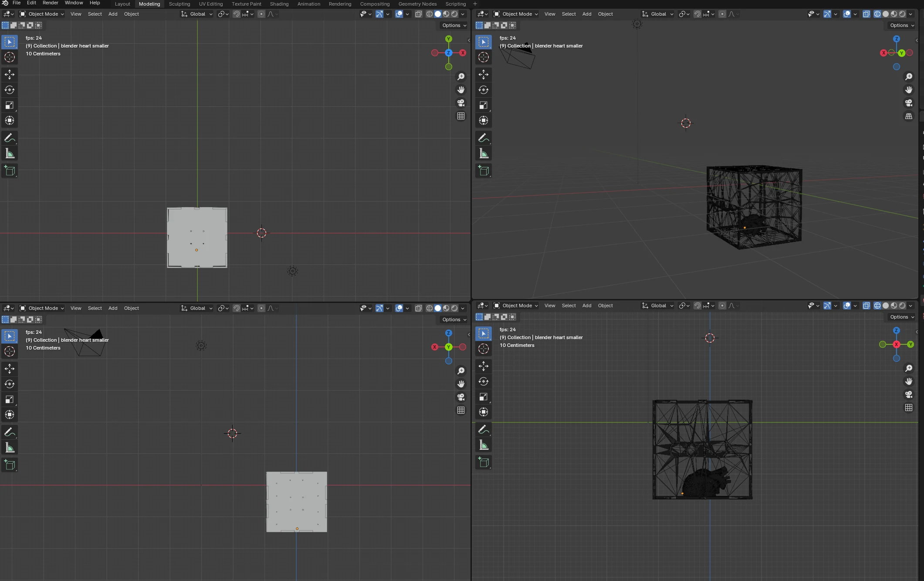Open Object Mode dropdown in bottom-left viewport
This screenshot has width=924, height=581.
coord(42,308)
